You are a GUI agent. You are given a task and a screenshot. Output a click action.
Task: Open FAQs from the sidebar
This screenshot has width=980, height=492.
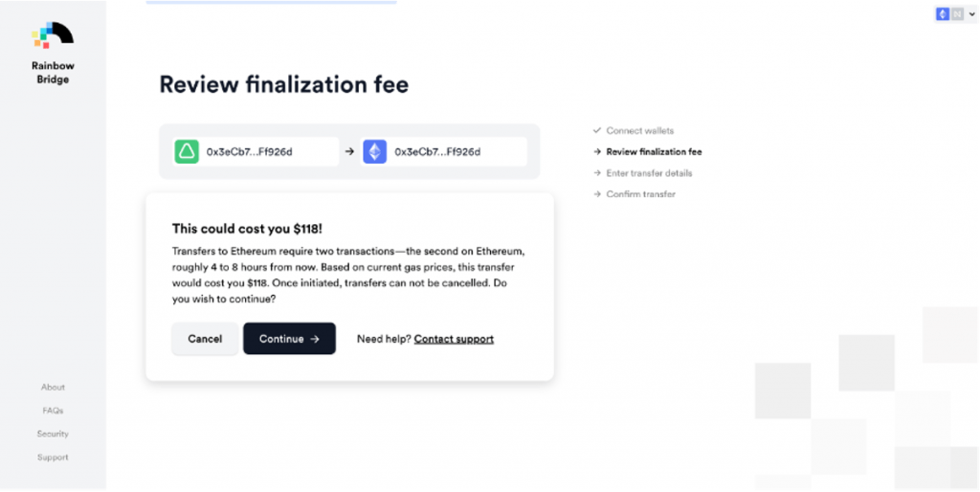pyautogui.click(x=53, y=411)
